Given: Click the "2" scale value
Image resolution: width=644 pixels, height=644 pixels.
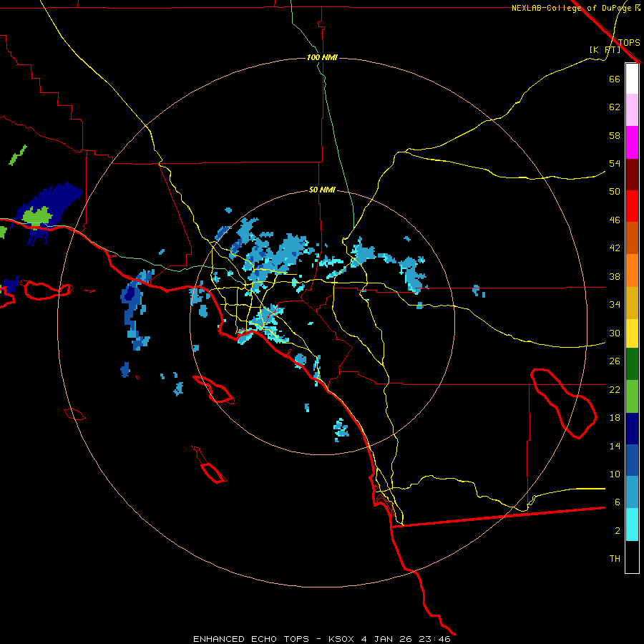Looking at the screenshot, I should (618, 531).
